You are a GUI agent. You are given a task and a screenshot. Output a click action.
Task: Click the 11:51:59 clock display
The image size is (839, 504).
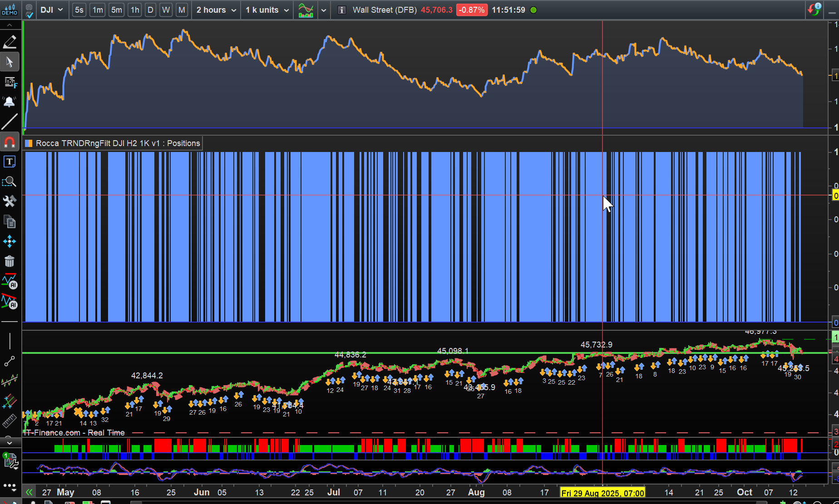click(508, 10)
